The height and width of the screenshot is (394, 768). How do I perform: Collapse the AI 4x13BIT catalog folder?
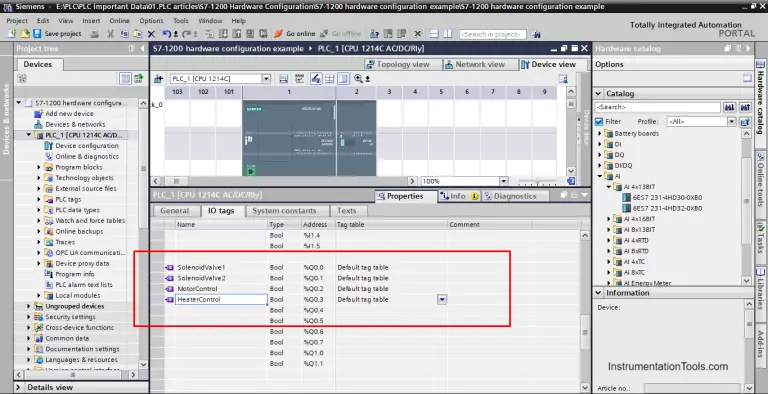[x=609, y=187]
